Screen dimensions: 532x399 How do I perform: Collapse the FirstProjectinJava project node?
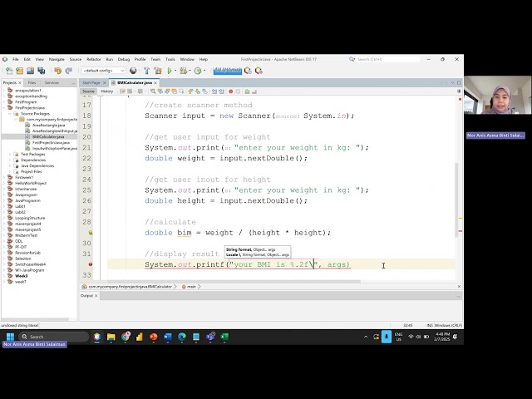(4, 108)
